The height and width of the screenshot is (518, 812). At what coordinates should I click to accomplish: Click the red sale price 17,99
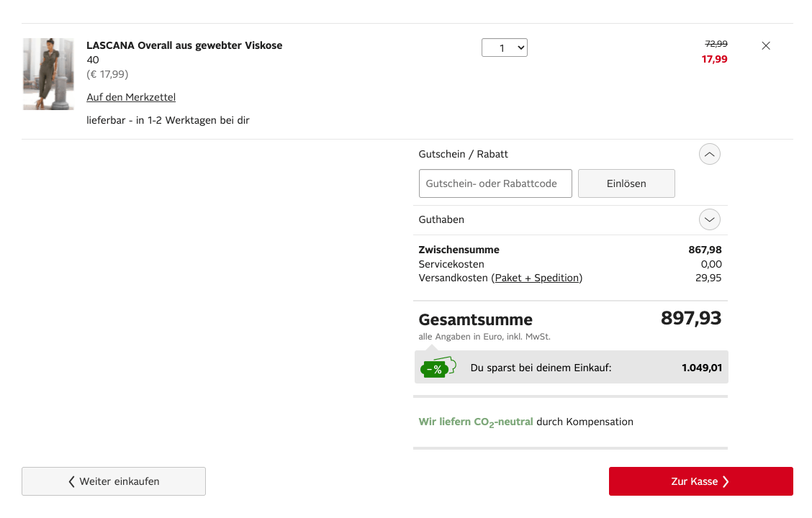coord(714,59)
